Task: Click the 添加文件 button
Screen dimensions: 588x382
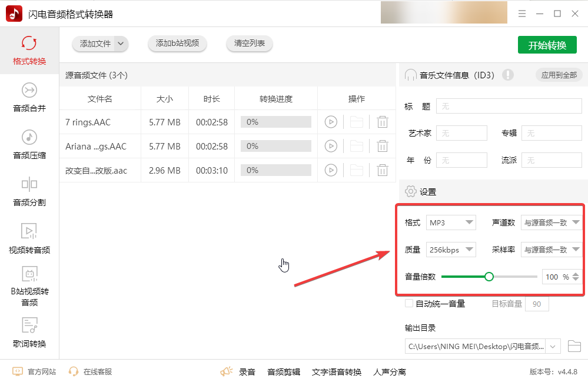Action: click(95, 44)
